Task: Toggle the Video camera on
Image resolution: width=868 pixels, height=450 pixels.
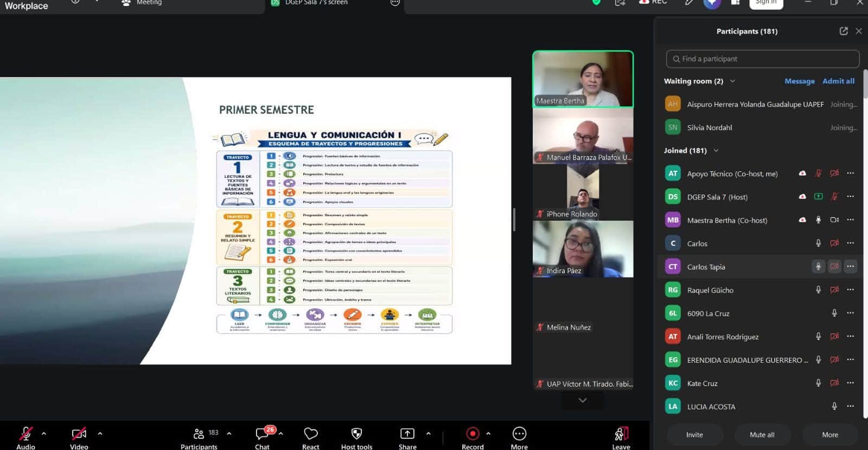Action: (x=79, y=433)
